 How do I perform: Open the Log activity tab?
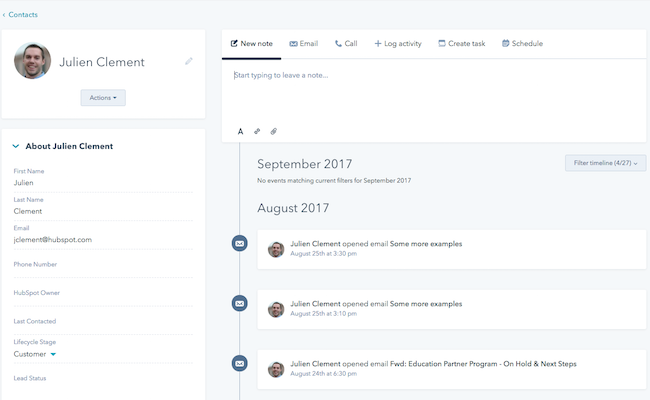click(x=397, y=44)
